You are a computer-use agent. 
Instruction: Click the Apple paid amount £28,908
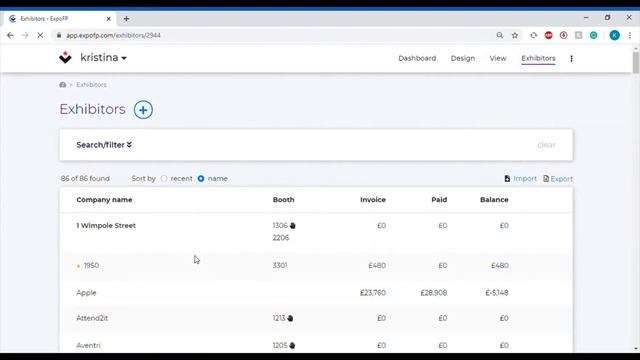pos(433,293)
